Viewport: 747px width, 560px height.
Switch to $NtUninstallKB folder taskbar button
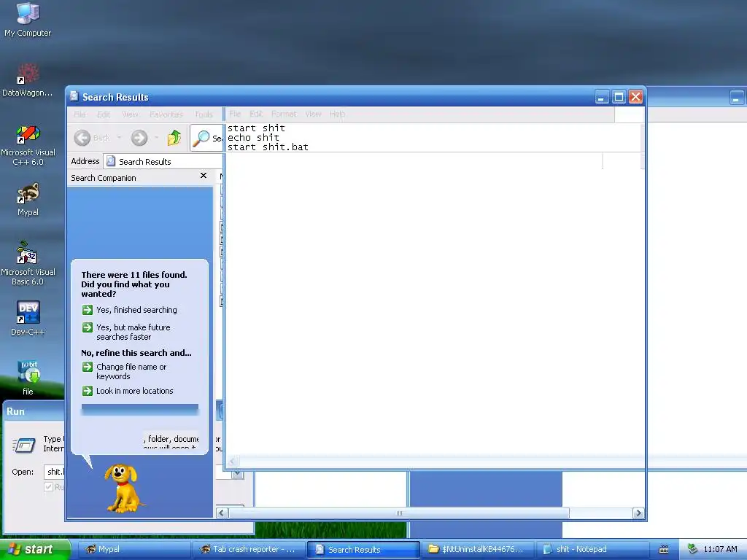tap(478, 550)
